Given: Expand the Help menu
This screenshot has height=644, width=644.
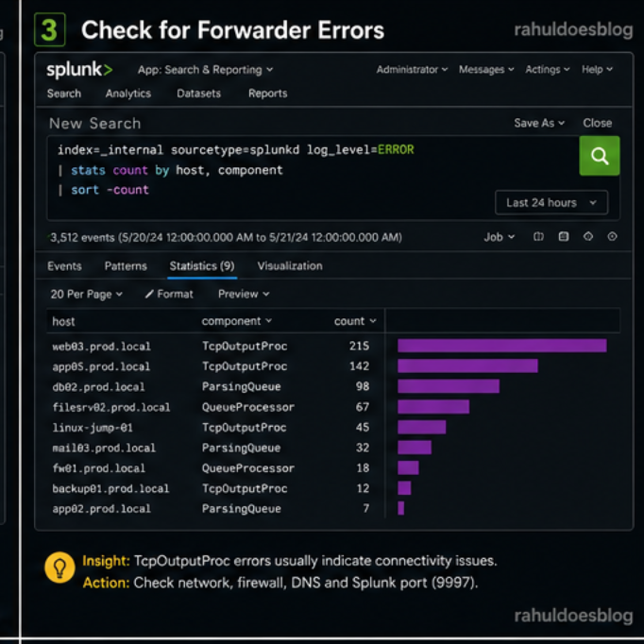Looking at the screenshot, I should 597,70.
